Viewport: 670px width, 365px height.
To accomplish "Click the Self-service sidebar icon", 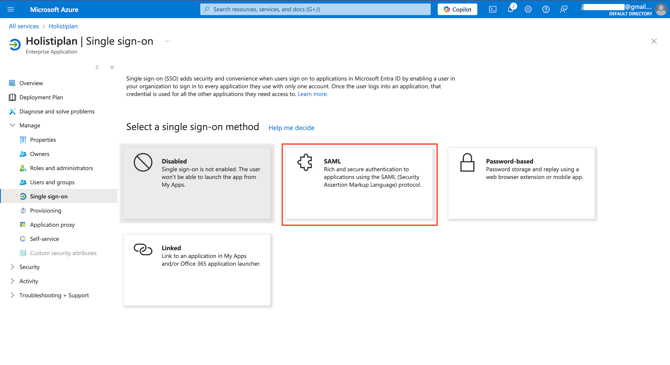I will [23, 238].
